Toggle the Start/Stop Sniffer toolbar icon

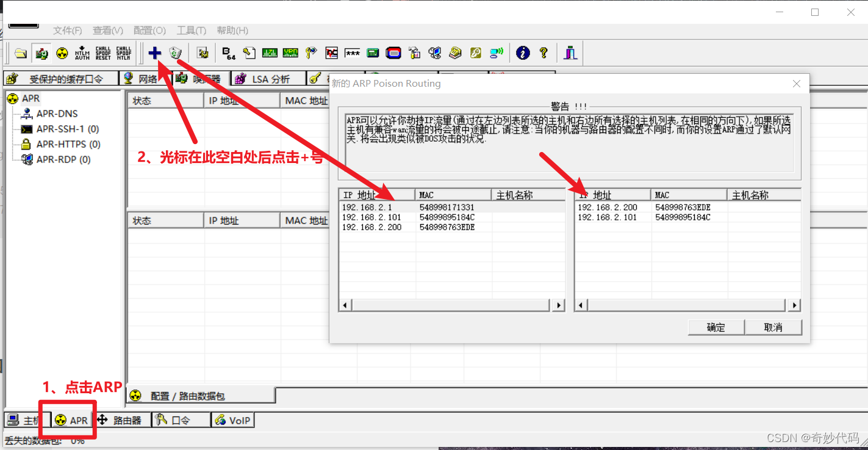(41, 53)
